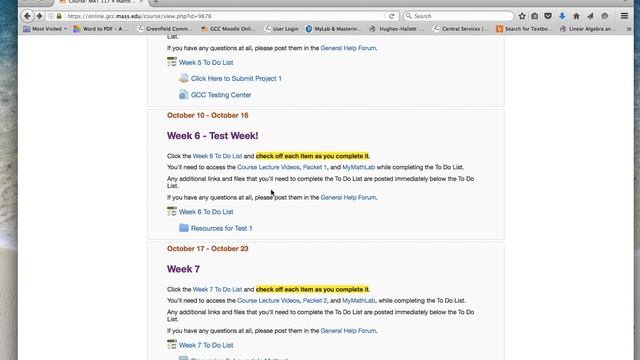
Task: Open General Help Forum link in Week 6
Action: (348, 198)
